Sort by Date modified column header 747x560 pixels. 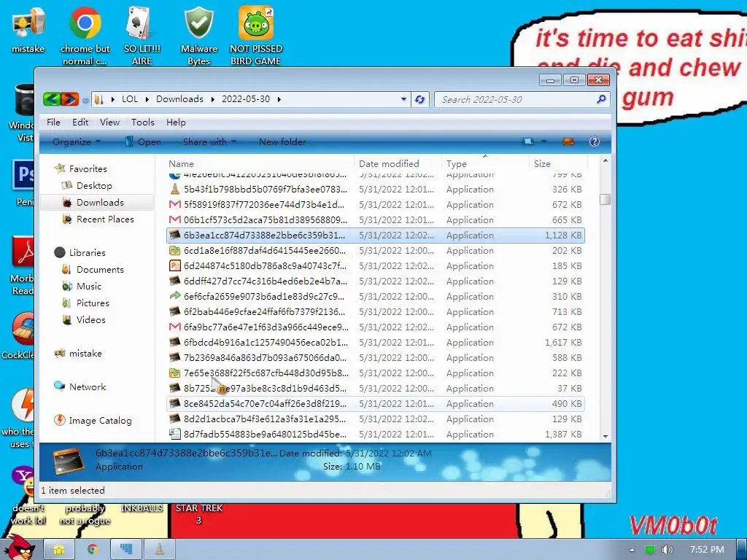[x=398, y=164]
